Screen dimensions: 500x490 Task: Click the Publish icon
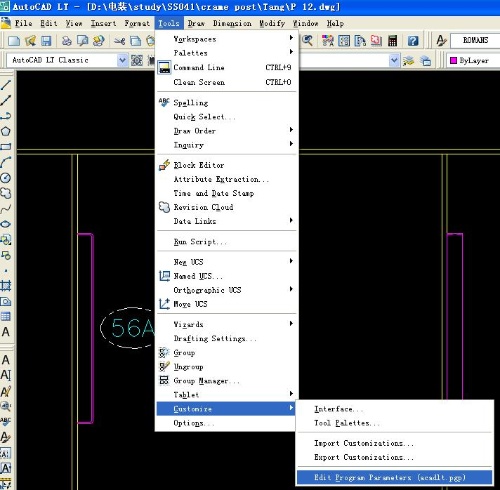pyautogui.click(x=99, y=41)
